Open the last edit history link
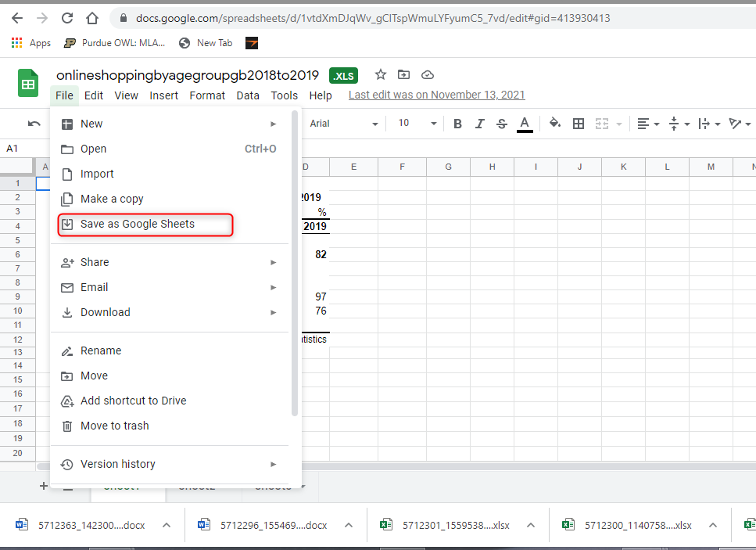 click(x=436, y=95)
